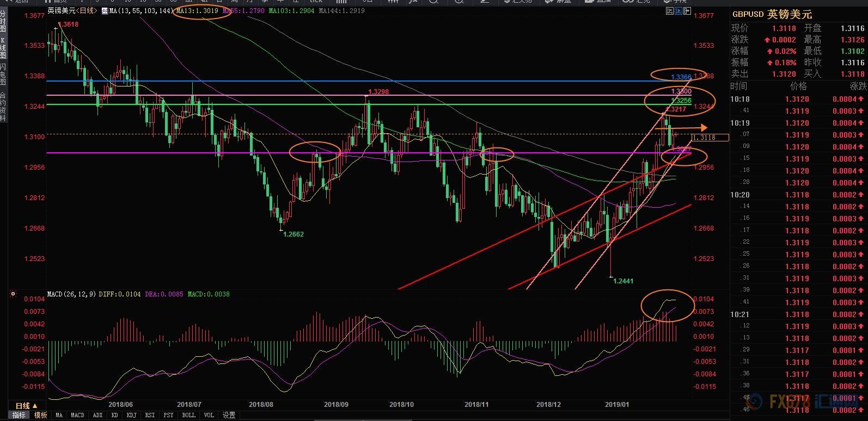
Task: Click the 英镑美元<日线> chart title
Action: click(73, 10)
